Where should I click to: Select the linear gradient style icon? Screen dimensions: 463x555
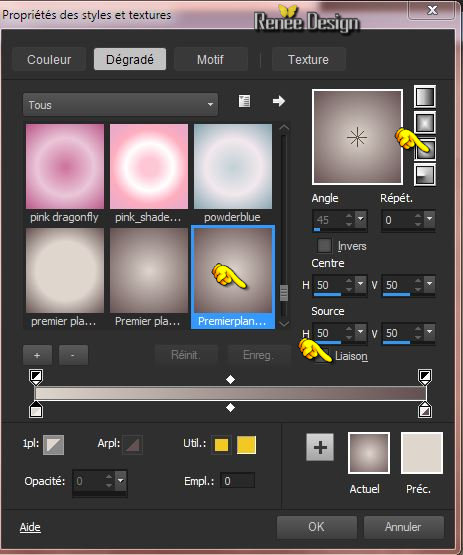[x=425, y=97]
